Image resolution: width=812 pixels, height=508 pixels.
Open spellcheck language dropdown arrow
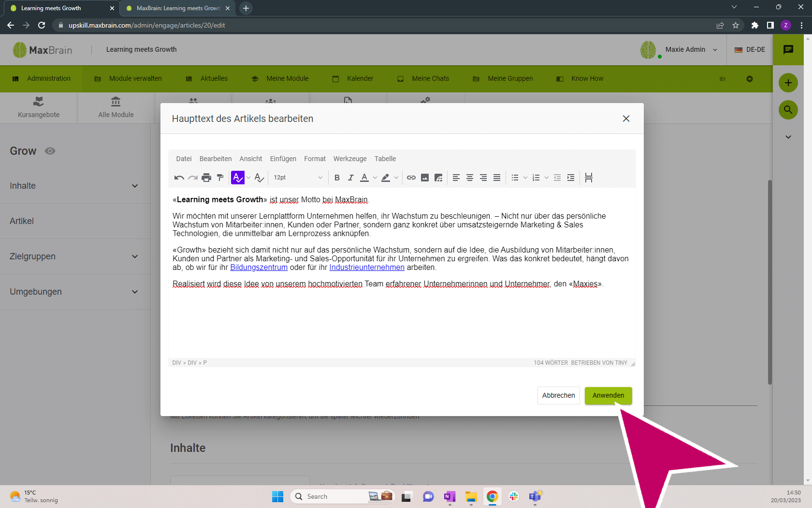click(x=248, y=178)
